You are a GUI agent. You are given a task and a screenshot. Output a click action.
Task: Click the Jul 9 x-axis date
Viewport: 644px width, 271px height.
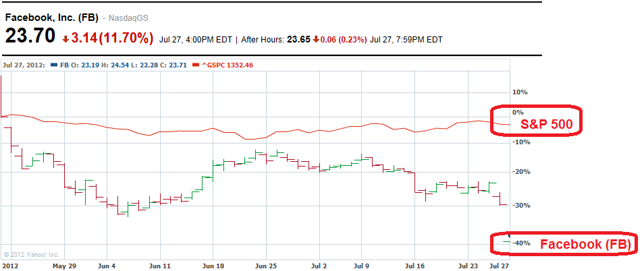tap(362, 266)
